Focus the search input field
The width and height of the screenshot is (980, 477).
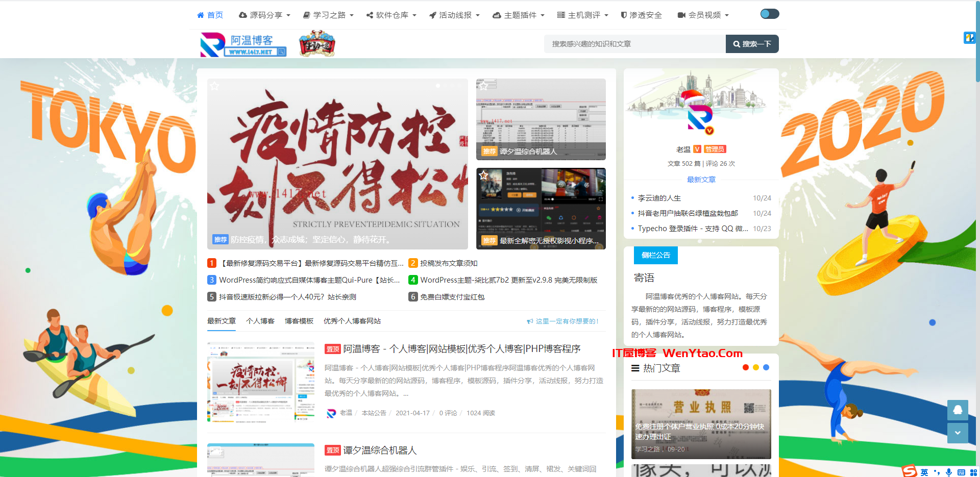(x=635, y=44)
